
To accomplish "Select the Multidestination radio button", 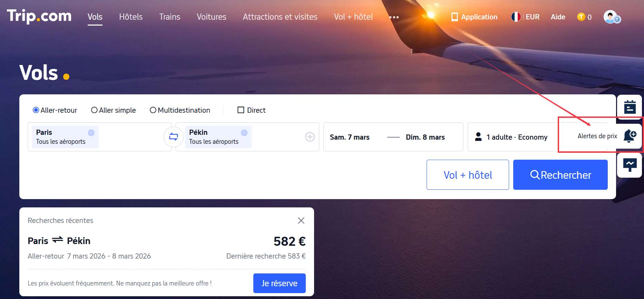I will (153, 110).
